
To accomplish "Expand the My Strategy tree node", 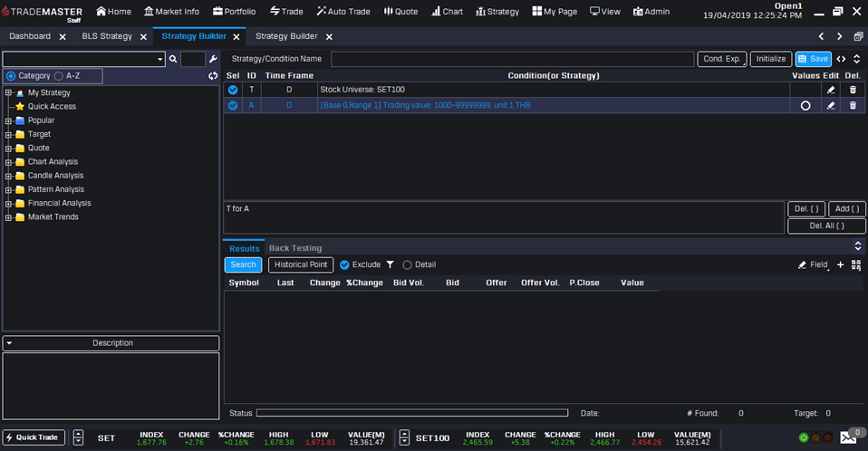I will 8,93.
